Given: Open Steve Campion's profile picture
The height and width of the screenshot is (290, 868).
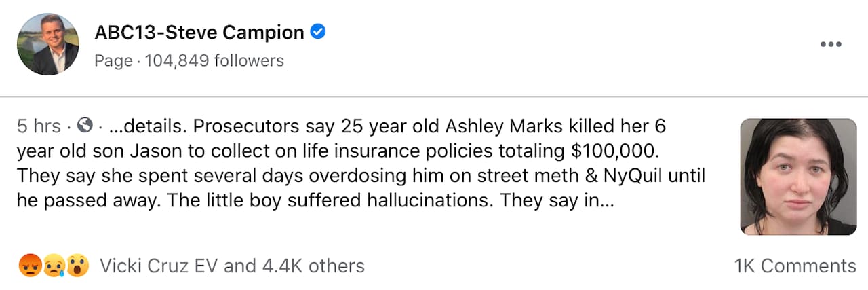Looking at the screenshot, I should [47, 44].
